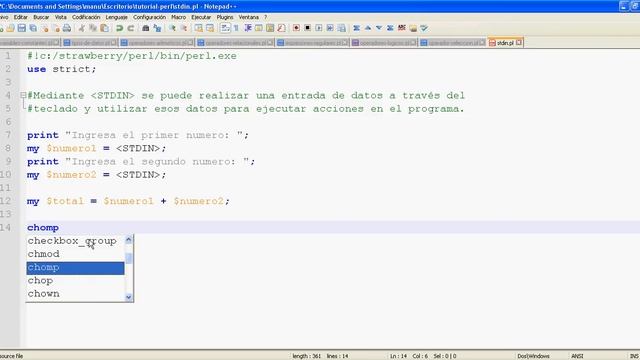Click autocomplete list scroll up arrow
This screenshot has height=360, width=640.
point(129,240)
